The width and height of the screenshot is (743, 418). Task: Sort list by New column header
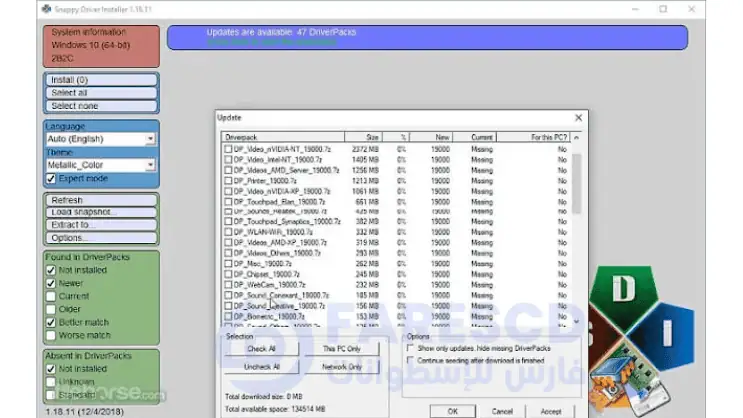[431, 137]
